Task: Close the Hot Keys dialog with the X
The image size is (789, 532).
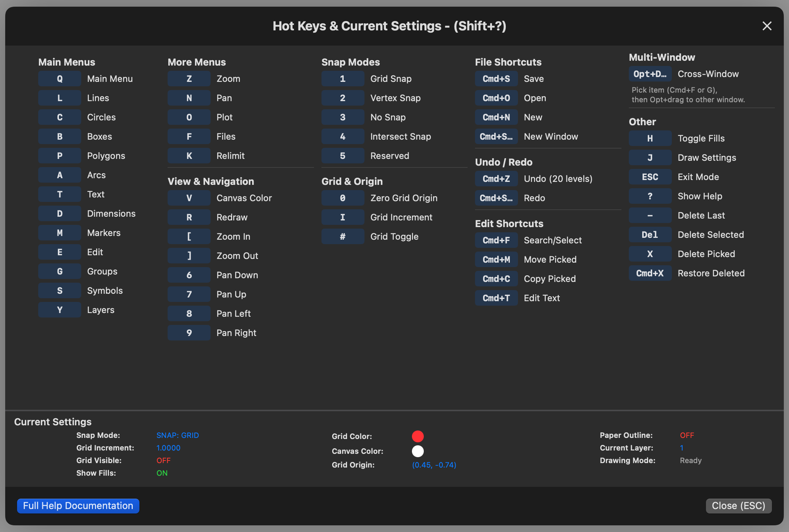Action: (x=767, y=26)
